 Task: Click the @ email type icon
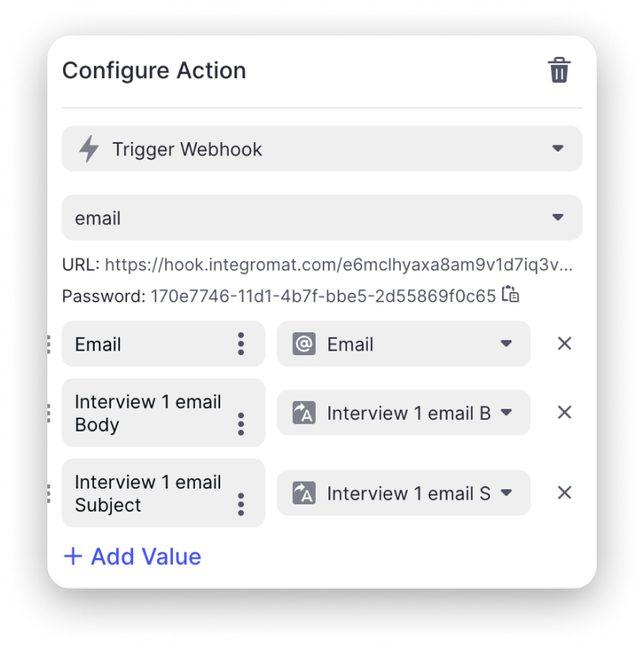coord(302,343)
